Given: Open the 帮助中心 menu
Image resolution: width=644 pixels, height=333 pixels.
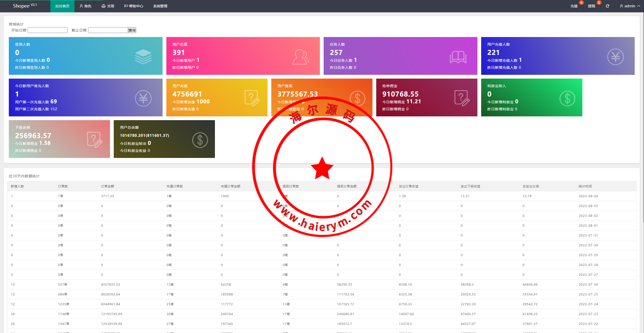Looking at the screenshot, I should (x=134, y=6).
